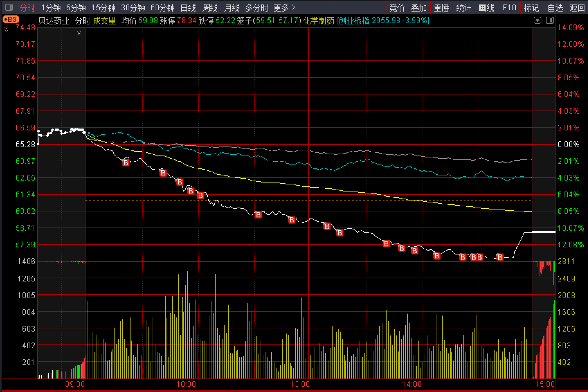Open the 画线 drawing tools
Viewport: 588px width, 392px height.
(486, 8)
